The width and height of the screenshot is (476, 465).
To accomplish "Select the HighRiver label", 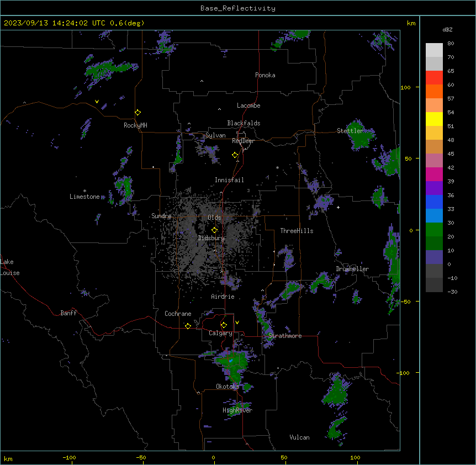I will tap(237, 410).
